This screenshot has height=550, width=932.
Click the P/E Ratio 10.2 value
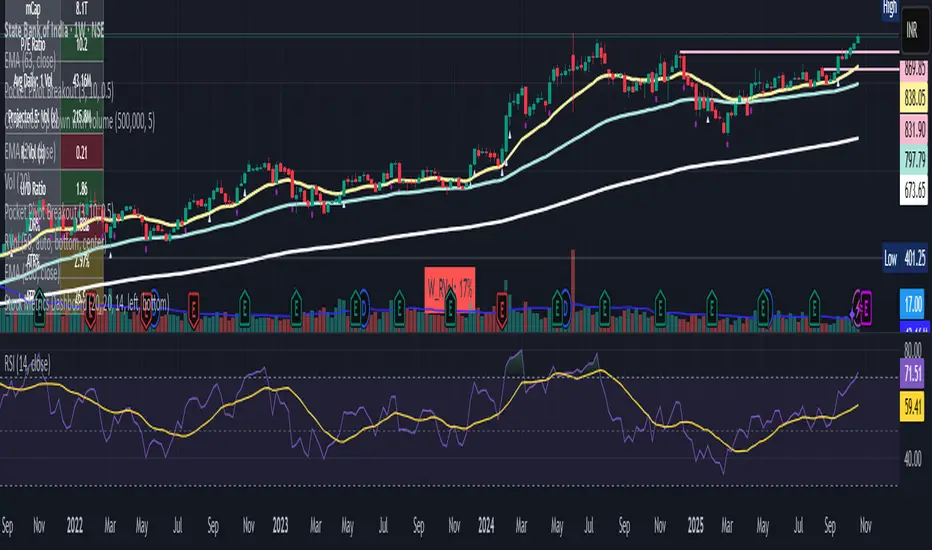pyautogui.click(x=81, y=45)
